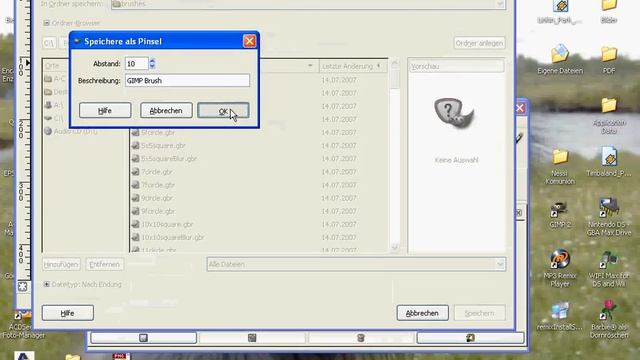This screenshot has width=640, height=360.
Task: Click Abbrechen in the Speichere als Pinsel dialog
Action: (166, 111)
